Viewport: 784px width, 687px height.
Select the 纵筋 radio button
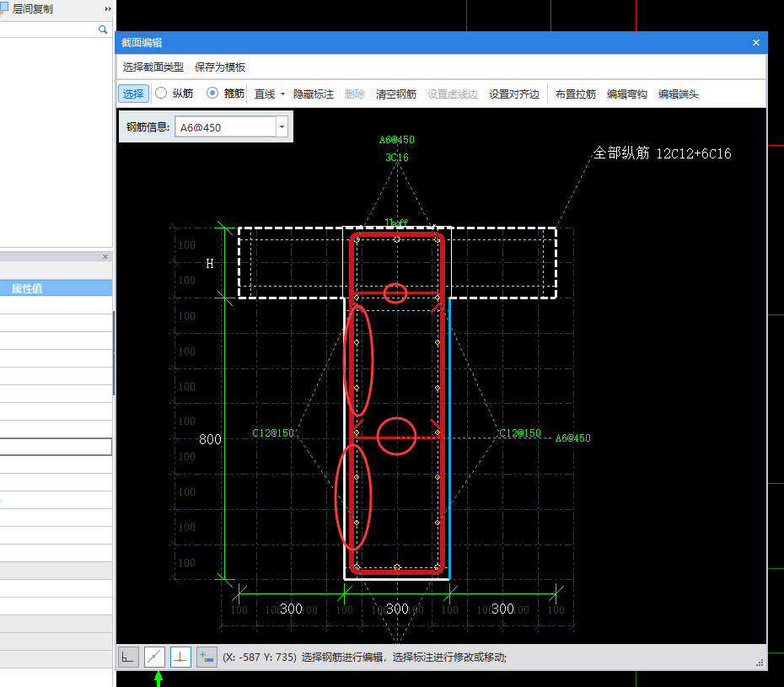[x=160, y=93]
